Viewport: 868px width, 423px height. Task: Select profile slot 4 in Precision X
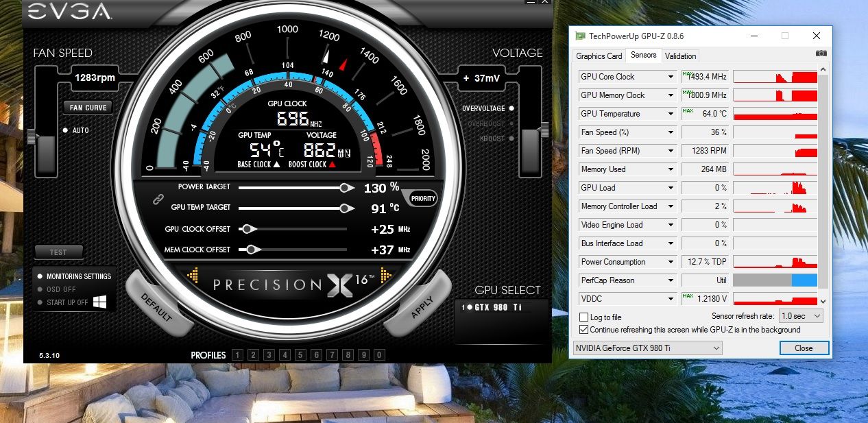tap(285, 354)
